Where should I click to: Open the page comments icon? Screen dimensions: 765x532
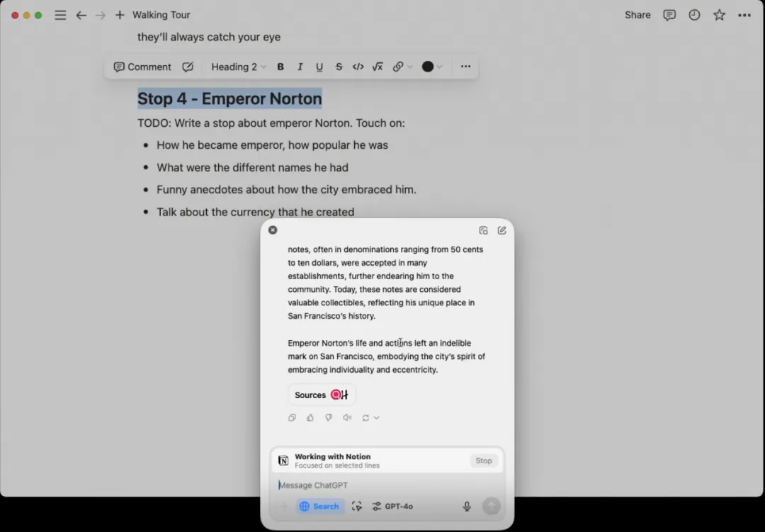pos(669,15)
